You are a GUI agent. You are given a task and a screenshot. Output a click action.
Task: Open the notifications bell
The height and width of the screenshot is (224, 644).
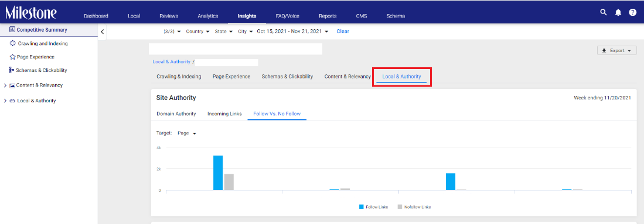(x=618, y=12)
